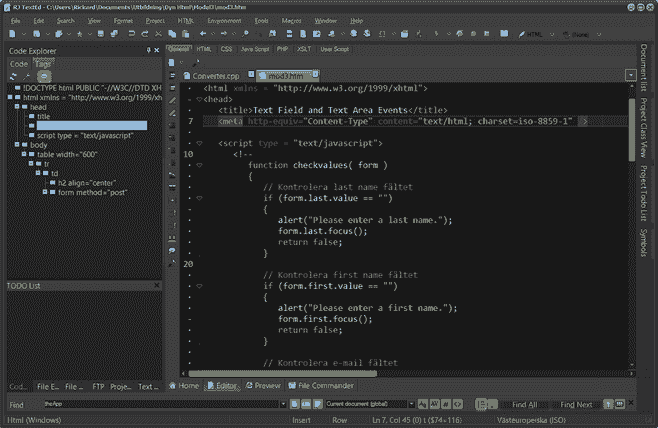
Task: Open the Current document scope dropdown
Action: pos(412,404)
